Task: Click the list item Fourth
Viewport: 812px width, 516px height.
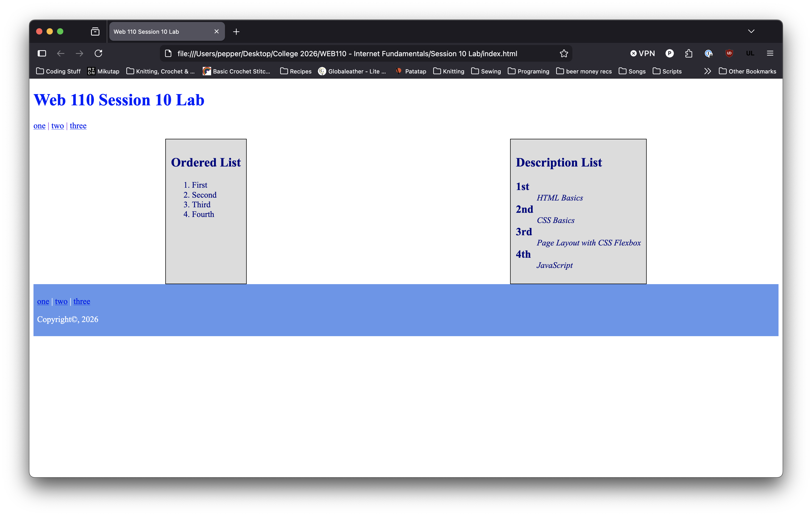Action: click(x=203, y=214)
